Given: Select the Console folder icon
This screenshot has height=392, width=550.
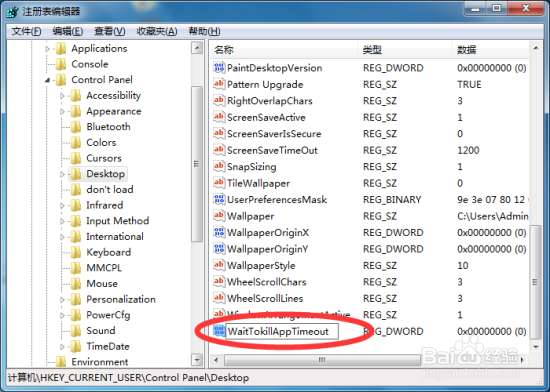Looking at the screenshot, I should coord(61,64).
